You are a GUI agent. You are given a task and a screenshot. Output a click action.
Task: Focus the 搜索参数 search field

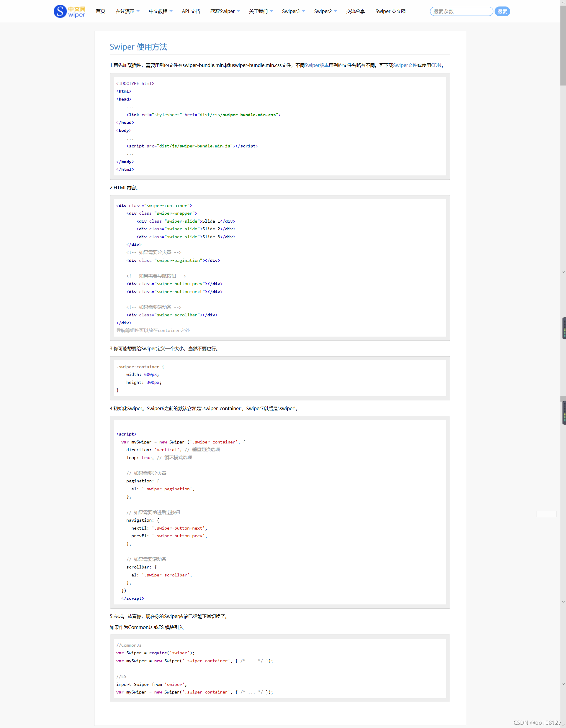pyautogui.click(x=461, y=11)
